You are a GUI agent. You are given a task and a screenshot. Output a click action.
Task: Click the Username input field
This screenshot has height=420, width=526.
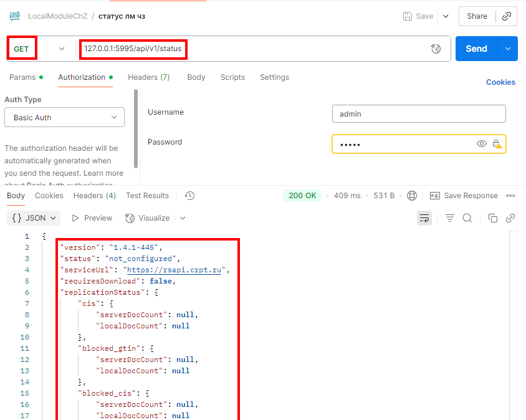coord(418,113)
